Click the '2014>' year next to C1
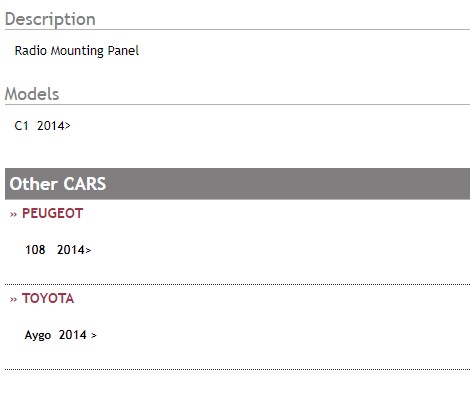This screenshot has width=470, height=394. click(54, 126)
